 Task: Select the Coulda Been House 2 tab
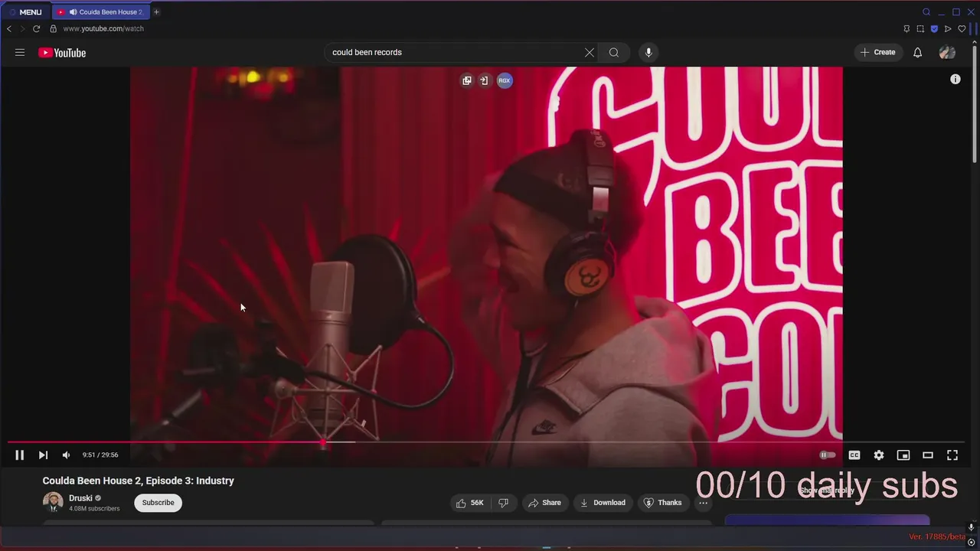(x=101, y=12)
